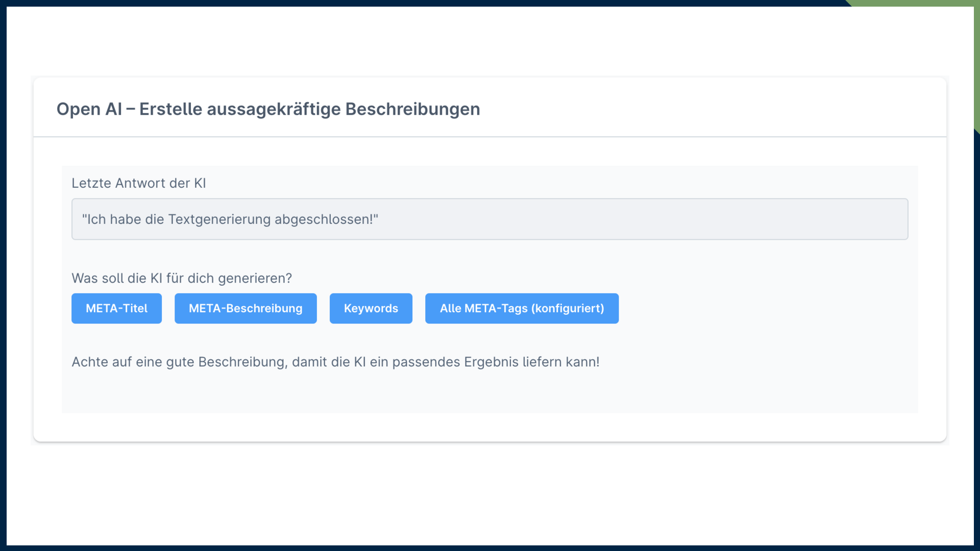Click empty gray area right of the META-Tags button
The width and height of the screenshot is (980, 551).
pos(766,308)
